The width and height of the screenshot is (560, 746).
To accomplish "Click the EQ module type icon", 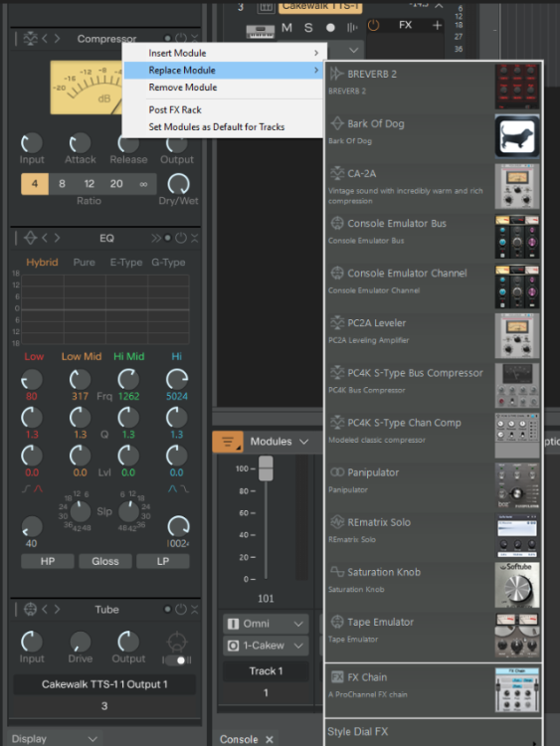I will pyautogui.click(x=30, y=238).
